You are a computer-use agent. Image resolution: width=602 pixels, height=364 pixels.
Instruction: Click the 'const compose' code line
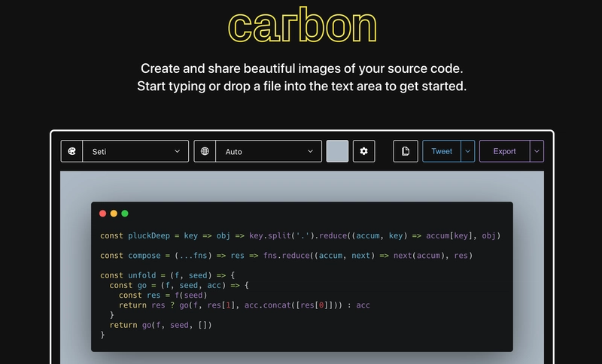pos(286,256)
